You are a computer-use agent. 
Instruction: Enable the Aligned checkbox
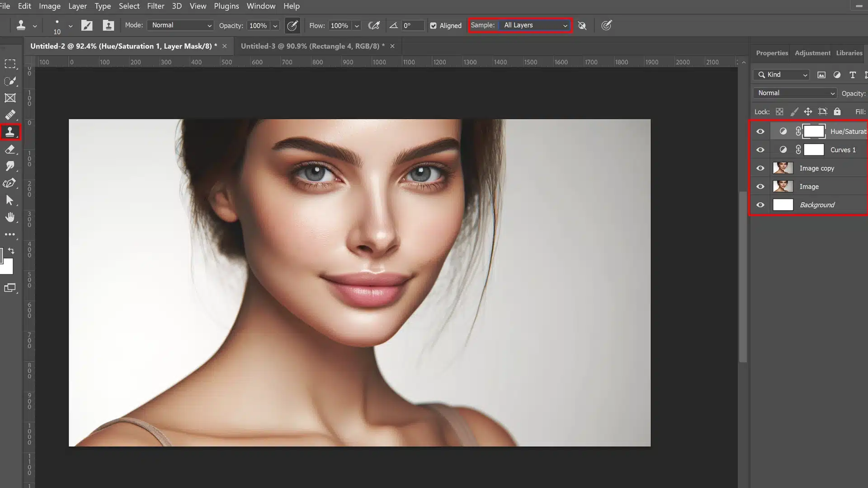tap(434, 25)
